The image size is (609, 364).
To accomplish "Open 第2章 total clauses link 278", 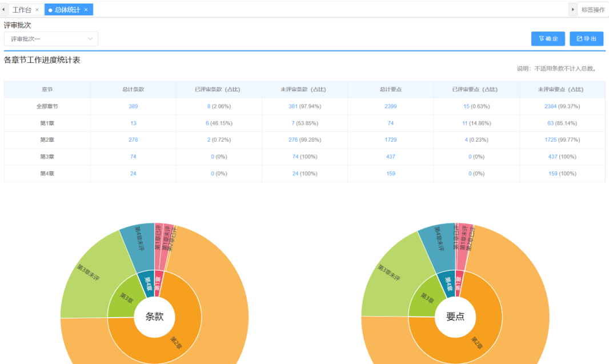I will click(x=133, y=140).
